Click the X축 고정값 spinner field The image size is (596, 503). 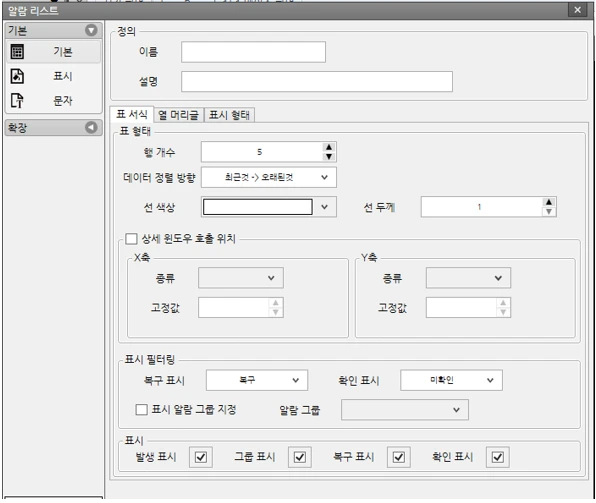(x=241, y=308)
